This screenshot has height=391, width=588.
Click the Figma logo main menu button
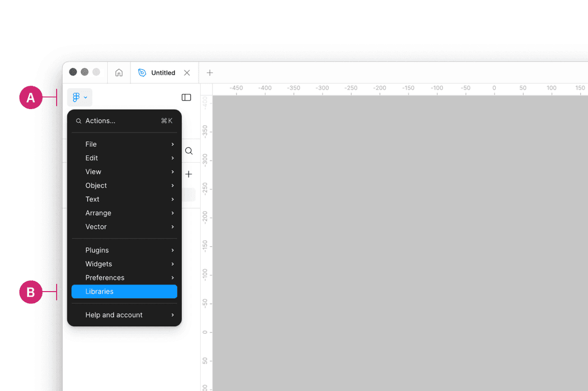point(79,97)
